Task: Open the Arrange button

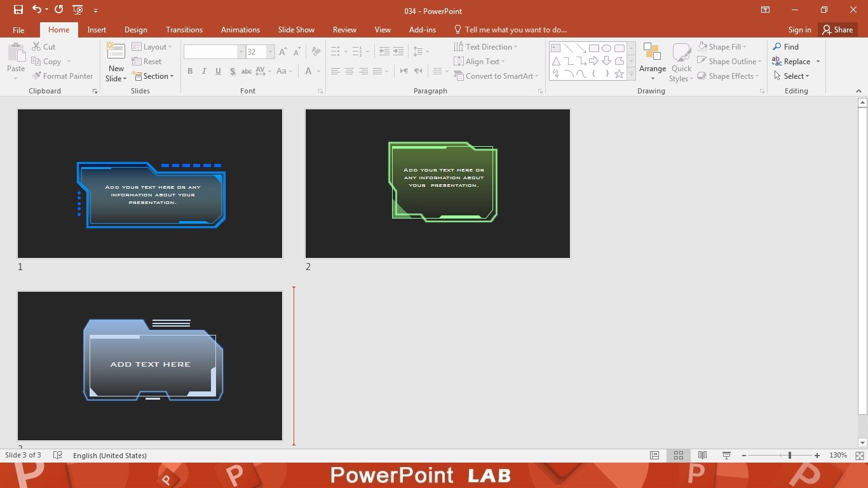Action: pos(653,62)
